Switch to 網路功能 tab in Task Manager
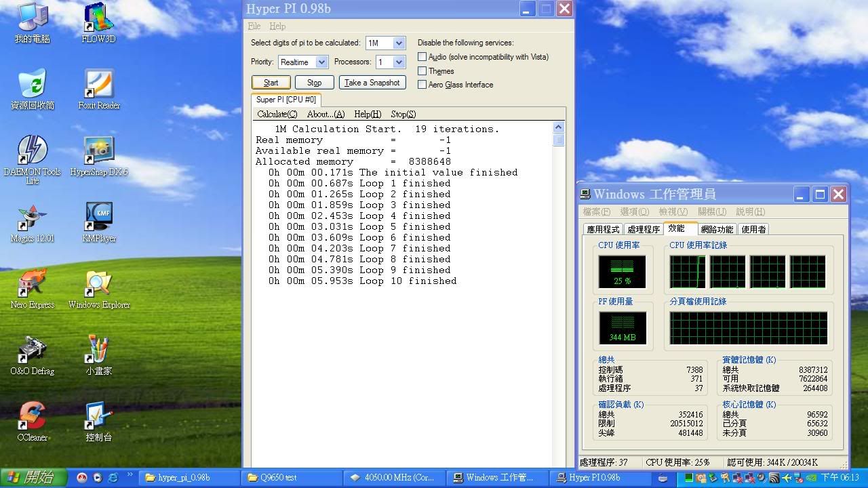The width and height of the screenshot is (868, 488). pos(717,229)
